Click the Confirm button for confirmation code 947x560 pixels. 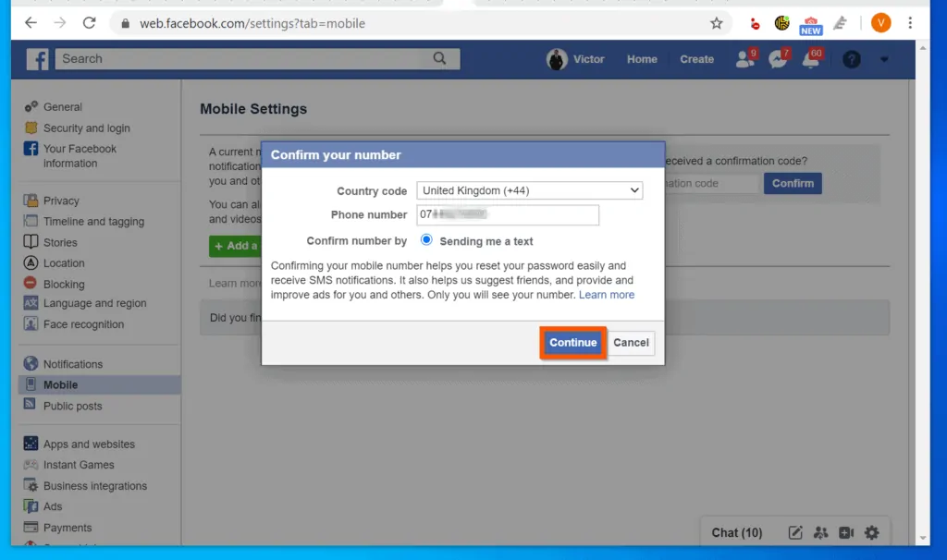793,183
